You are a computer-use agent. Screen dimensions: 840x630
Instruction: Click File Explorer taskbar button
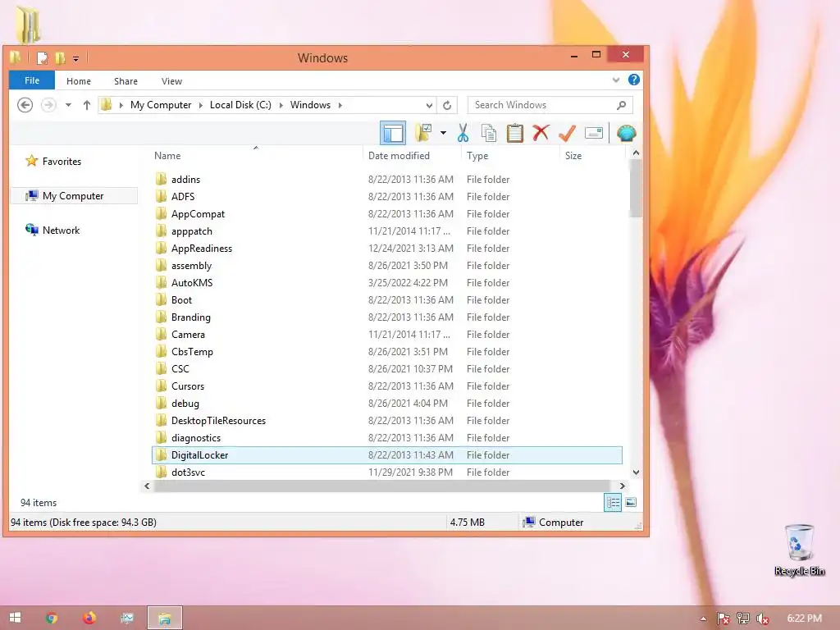[164, 618]
